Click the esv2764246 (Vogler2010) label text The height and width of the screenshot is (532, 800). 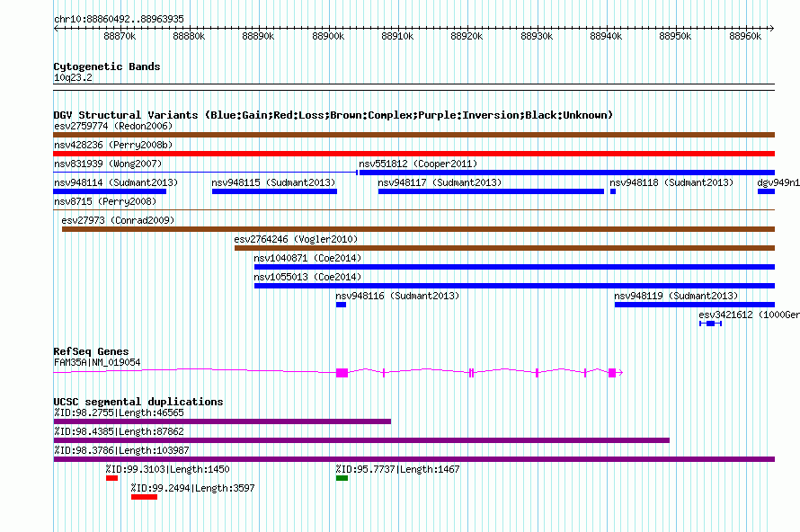click(296, 239)
